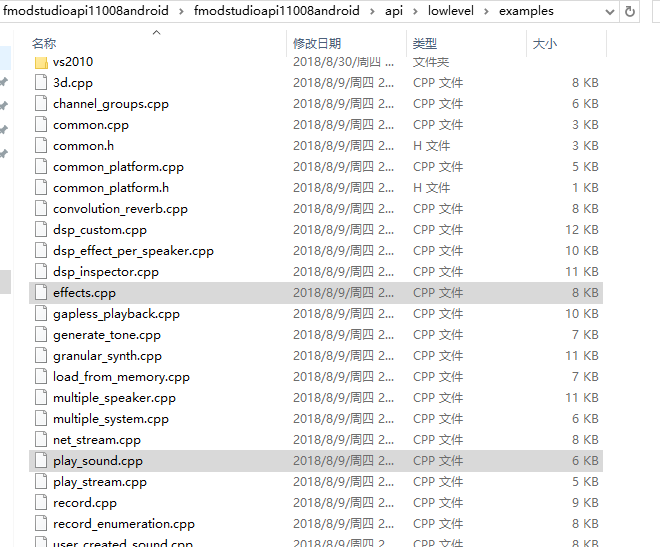Click the dsp_custom.cpp file icon

click(41, 230)
